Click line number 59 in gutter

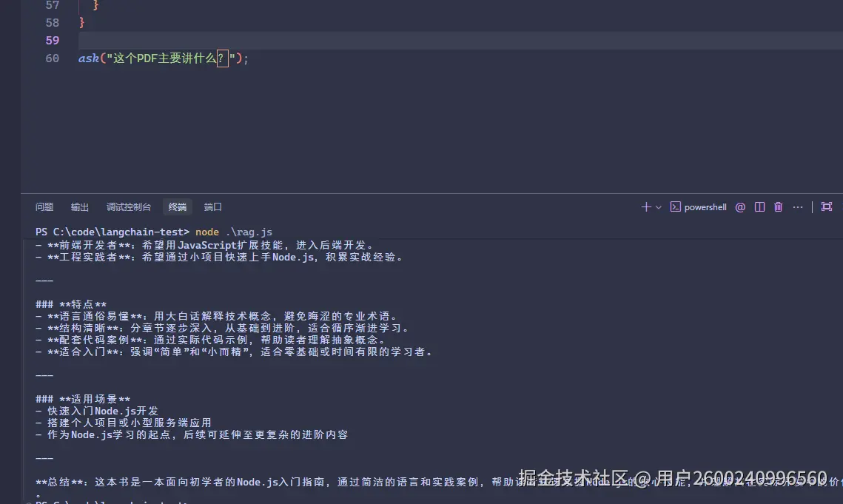52,41
